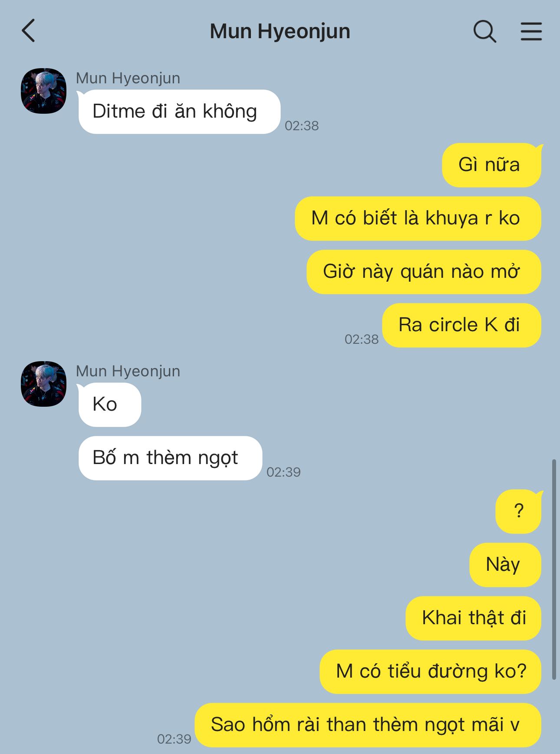Select the "Gì nữa" yellow bubble

(x=491, y=165)
